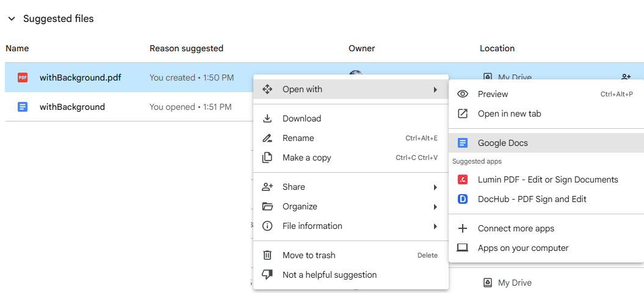
Task: Click the Organize folder icon
Action: [267, 206]
